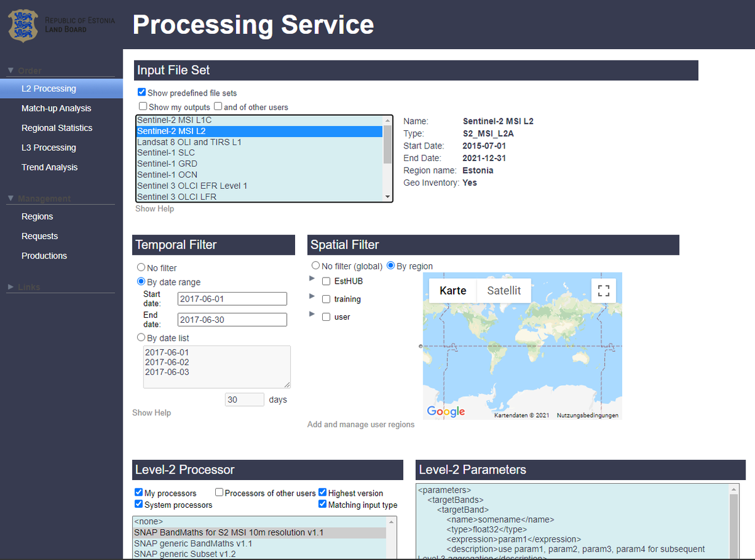Enable Show predefined file sets checkbox
755x560 pixels.
coord(142,92)
